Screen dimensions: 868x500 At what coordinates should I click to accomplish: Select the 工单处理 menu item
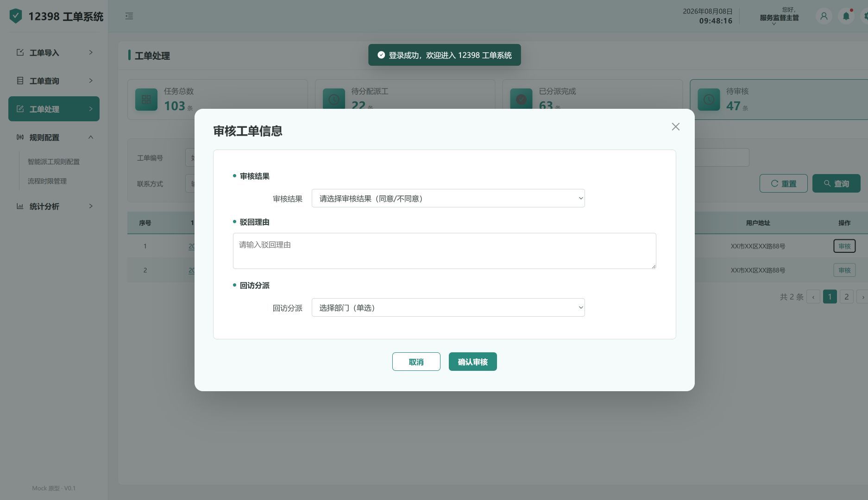pyautogui.click(x=54, y=109)
